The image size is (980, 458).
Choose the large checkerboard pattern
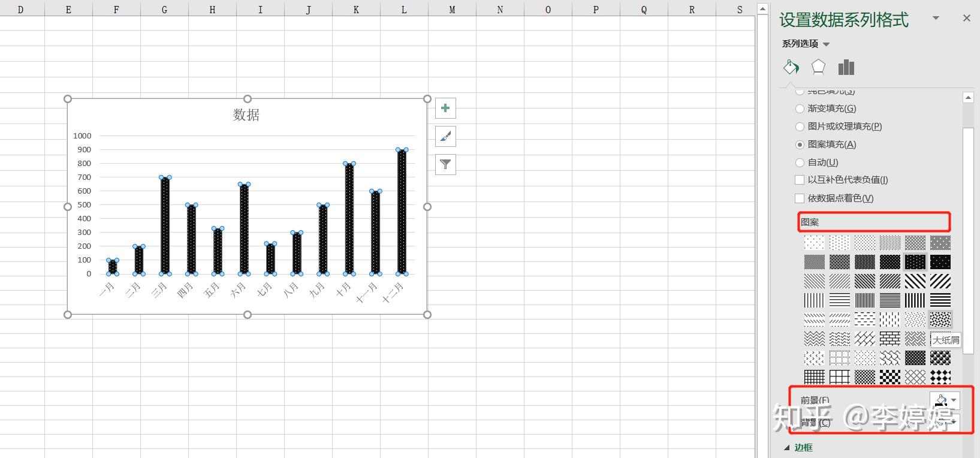(890, 377)
